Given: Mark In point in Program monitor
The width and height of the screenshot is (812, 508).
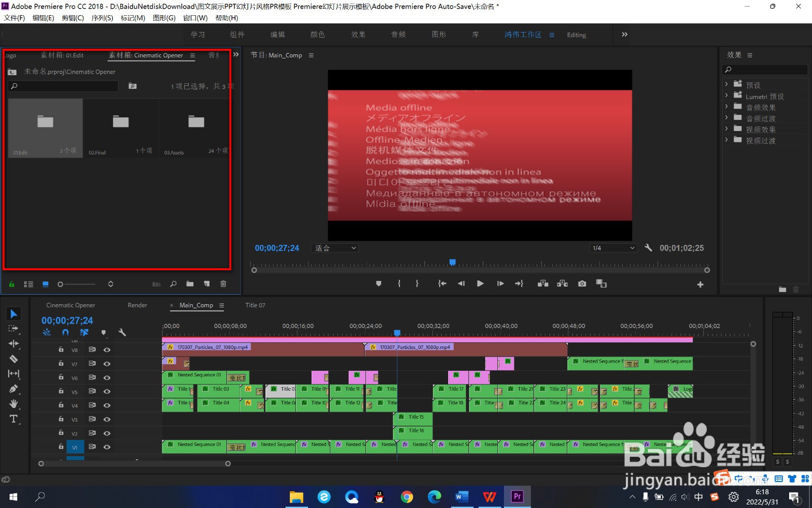Looking at the screenshot, I should pos(399,284).
